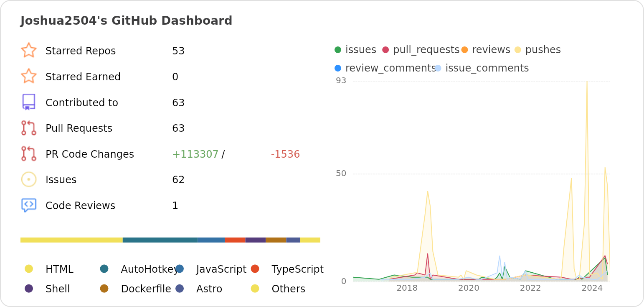Click the JavaScript blue language dot
Screen dimensions: 644x307
point(180,269)
